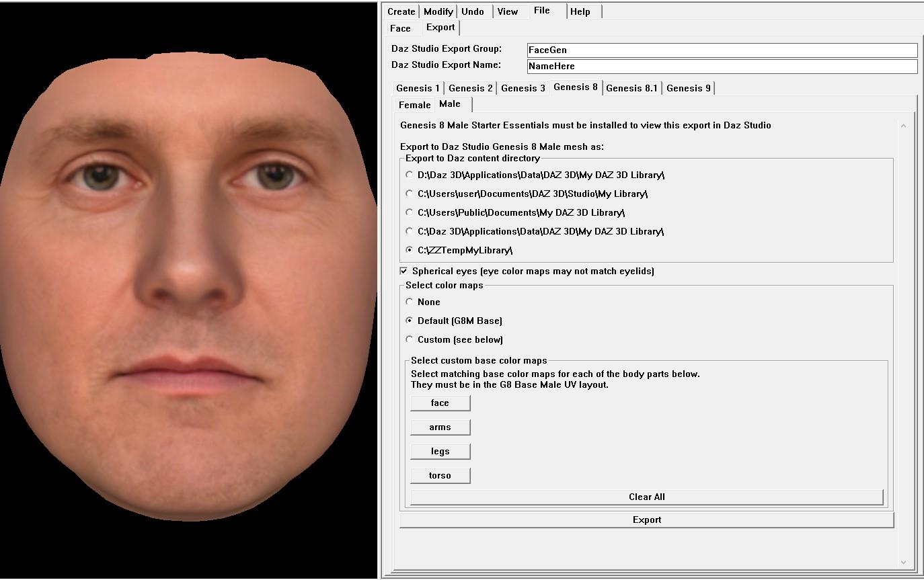Viewport: 924px width, 580px height.
Task: Switch to the Genesis 3 tab
Action: pos(523,88)
